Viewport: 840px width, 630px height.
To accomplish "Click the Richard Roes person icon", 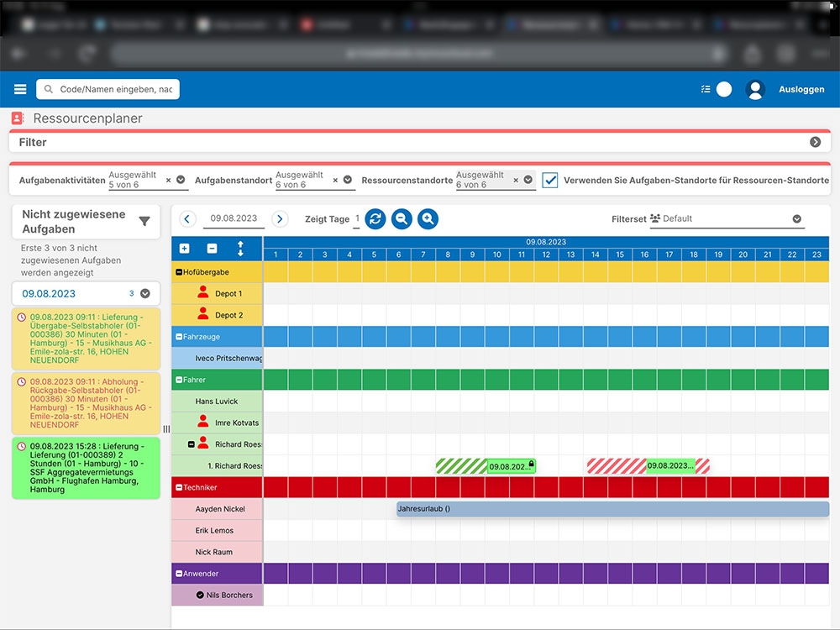I will point(203,443).
